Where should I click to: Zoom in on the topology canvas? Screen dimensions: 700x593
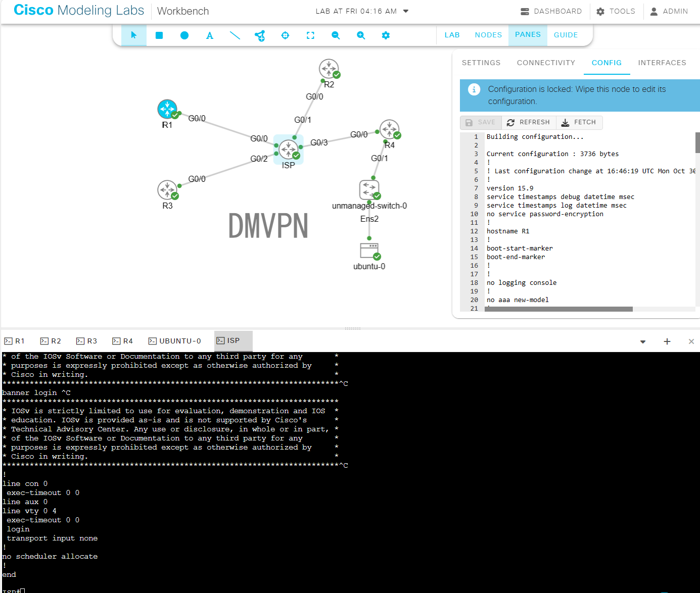361,35
